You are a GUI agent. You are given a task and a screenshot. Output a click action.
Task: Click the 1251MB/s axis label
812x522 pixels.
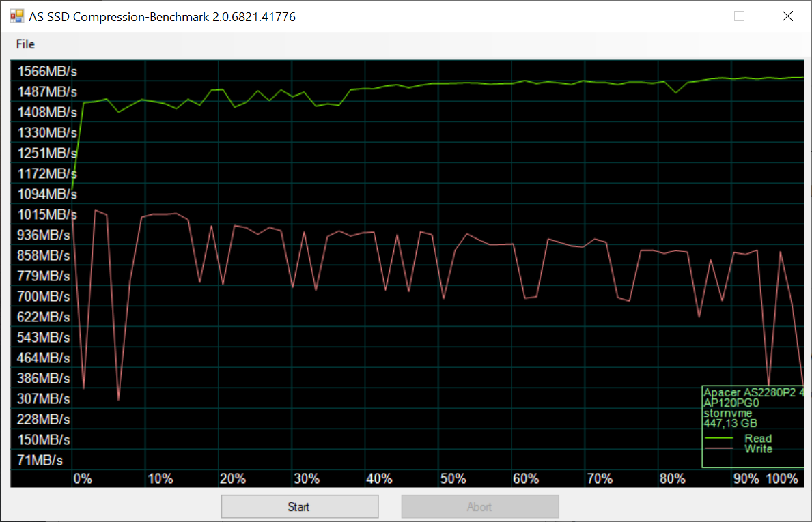click(47, 153)
